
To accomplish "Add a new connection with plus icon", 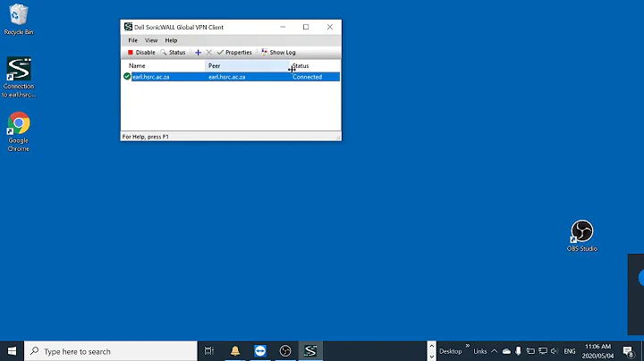I will [x=198, y=53].
